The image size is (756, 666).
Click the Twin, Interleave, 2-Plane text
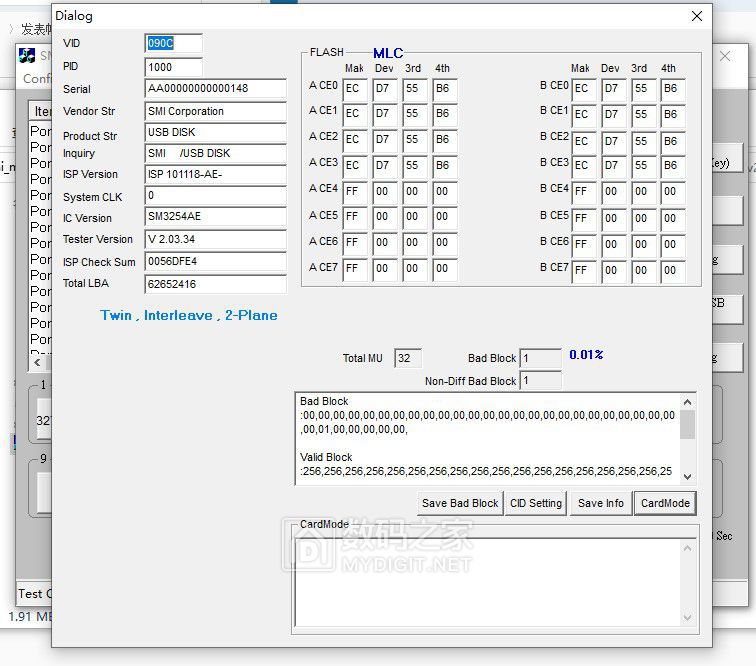click(189, 315)
